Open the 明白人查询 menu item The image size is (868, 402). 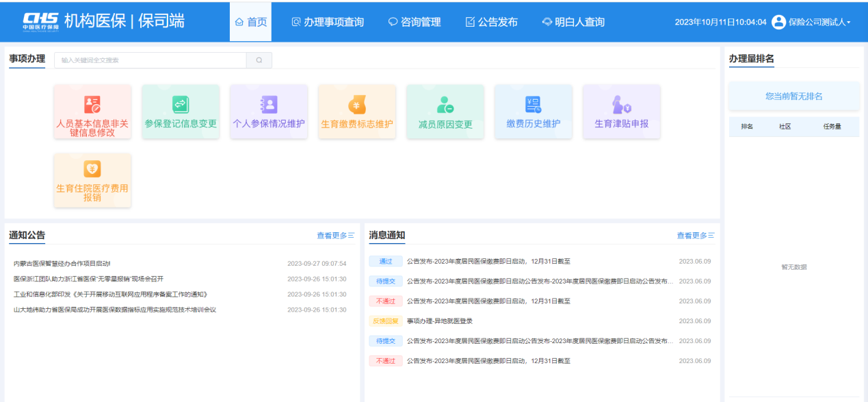point(573,22)
